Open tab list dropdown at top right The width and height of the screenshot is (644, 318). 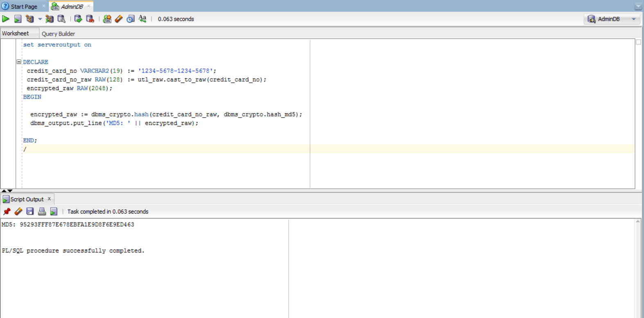(638, 7)
